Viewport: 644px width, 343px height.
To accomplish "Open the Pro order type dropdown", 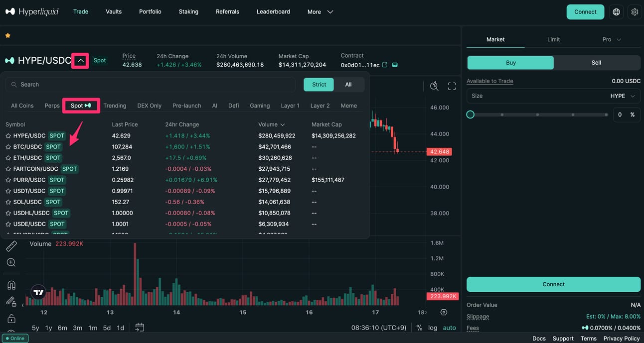I will point(612,39).
